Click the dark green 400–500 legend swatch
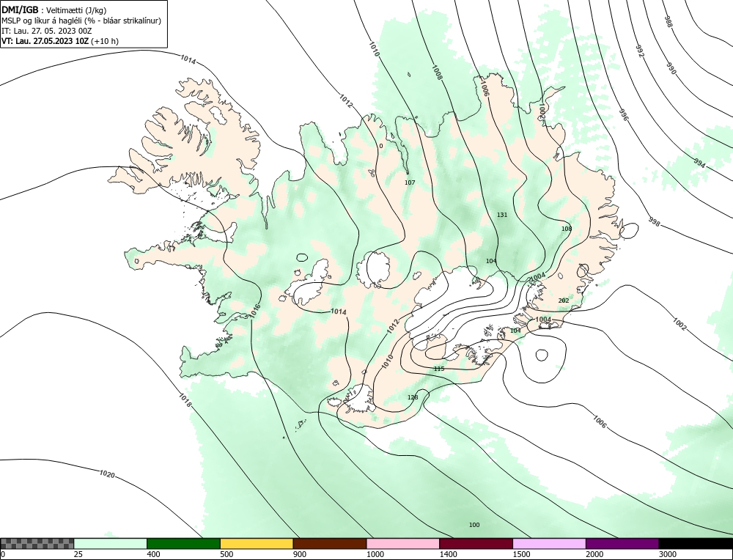The width and height of the screenshot is (733, 560). (183, 543)
